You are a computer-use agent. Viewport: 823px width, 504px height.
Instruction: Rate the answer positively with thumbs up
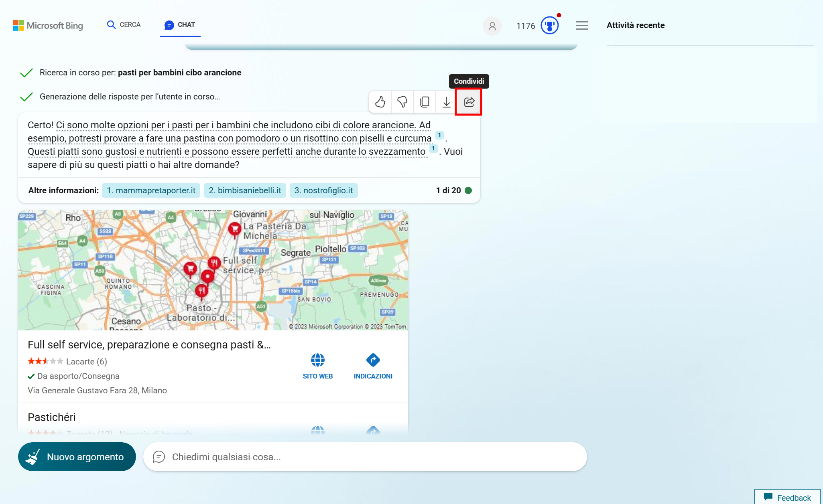tap(380, 102)
